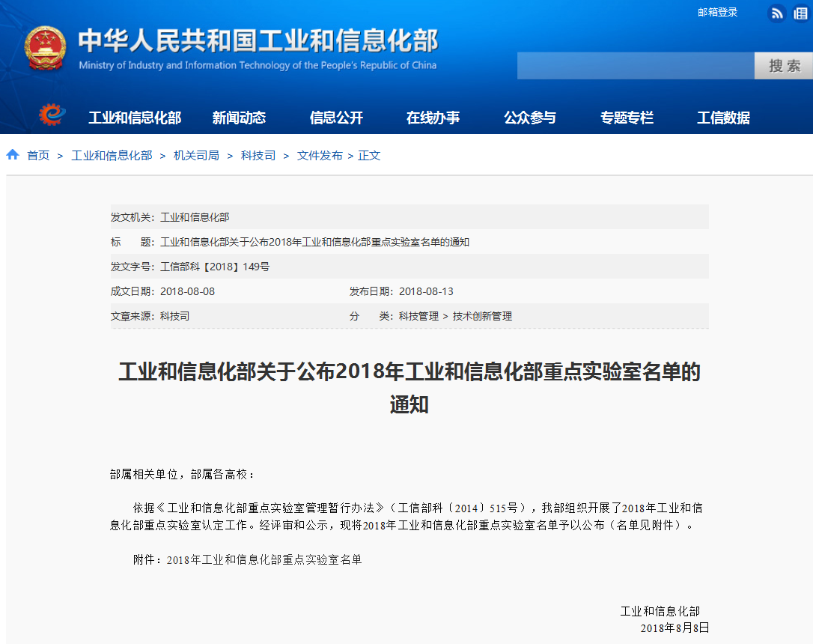Click the 搜索 search button
This screenshot has width=813, height=644.
coord(784,66)
